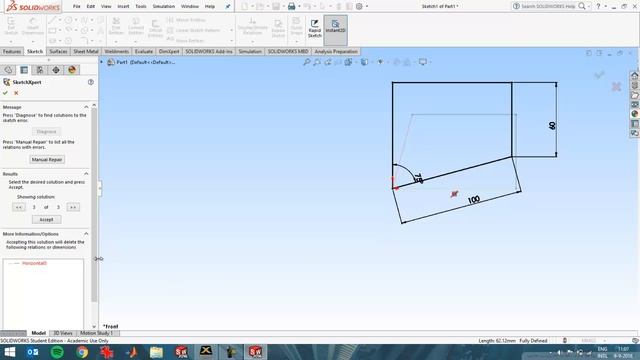Image resolution: width=640 pixels, height=360 pixels.
Task: Open the DimXpertManager crosshair tab
Action: click(x=56, y=70)
